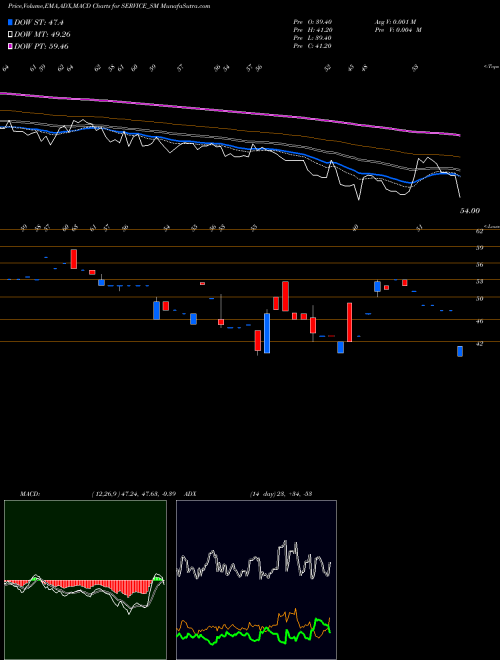Click the MACD panel title

click(29, 494)
